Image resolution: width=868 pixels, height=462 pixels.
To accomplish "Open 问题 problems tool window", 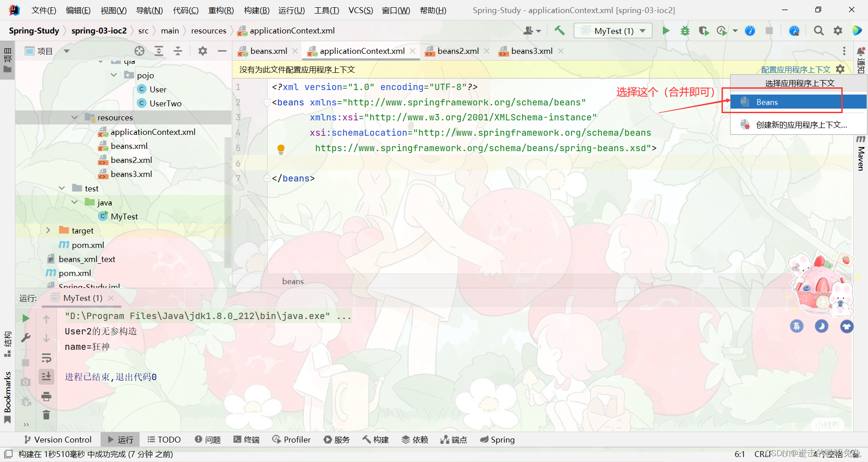I will 208,440.
